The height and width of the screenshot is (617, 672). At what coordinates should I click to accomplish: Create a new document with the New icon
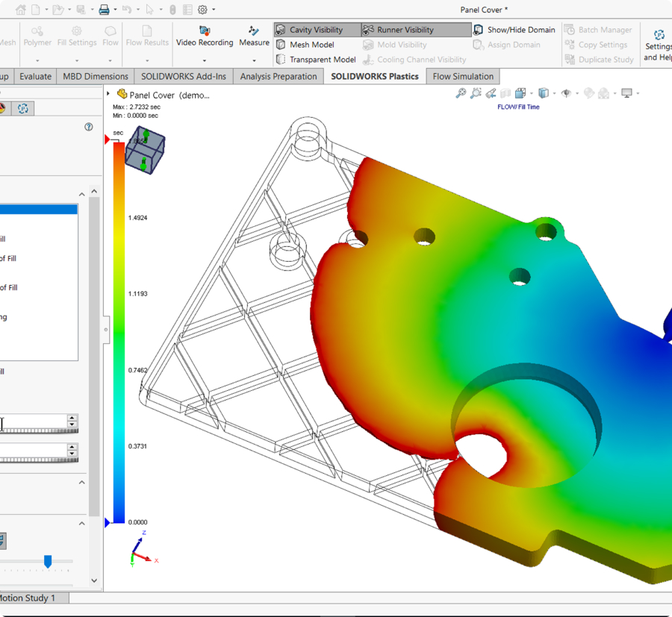(36, 10)
